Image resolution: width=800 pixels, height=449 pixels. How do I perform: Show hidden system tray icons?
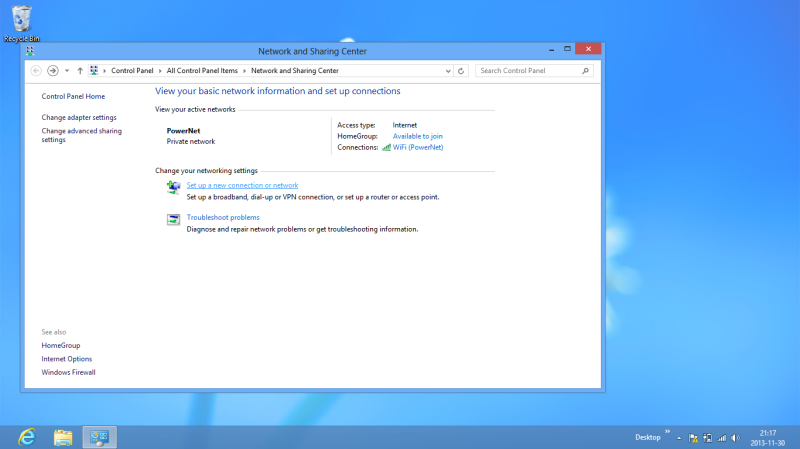tap(679, 438)
